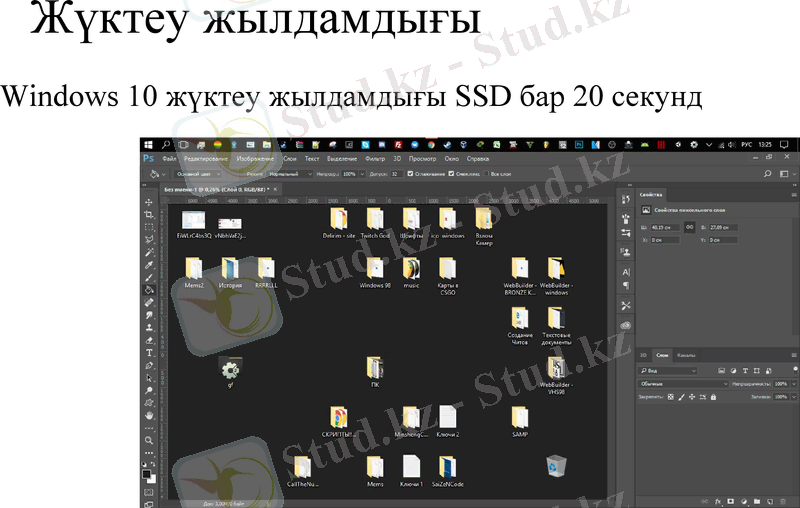Click the create new group folder button
800x508 pixels.
757,502
